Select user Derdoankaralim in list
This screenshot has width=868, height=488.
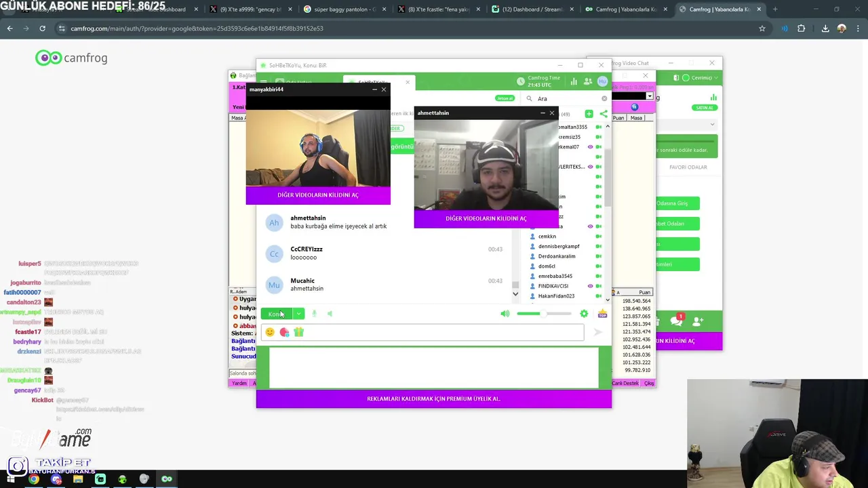coord(557,256)
